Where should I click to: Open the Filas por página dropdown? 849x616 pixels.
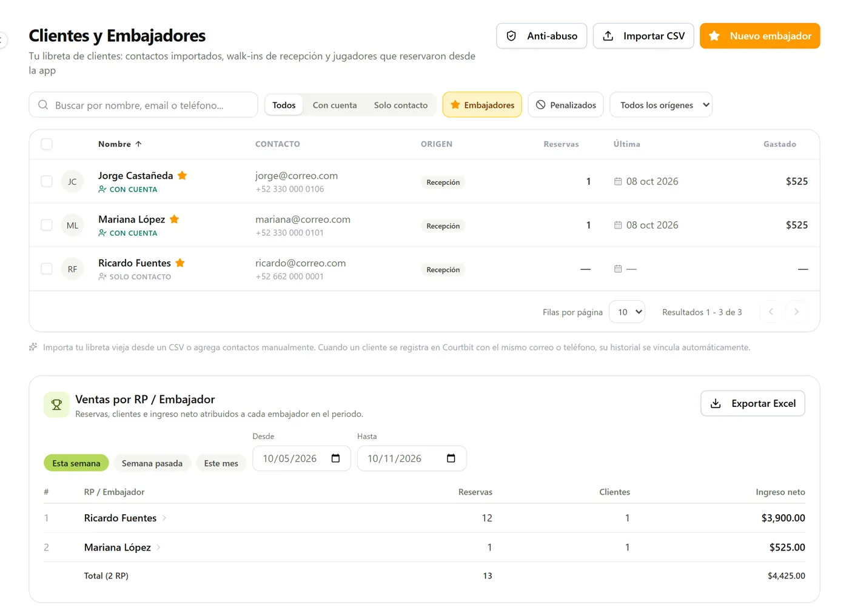click(x=627, y=312)
